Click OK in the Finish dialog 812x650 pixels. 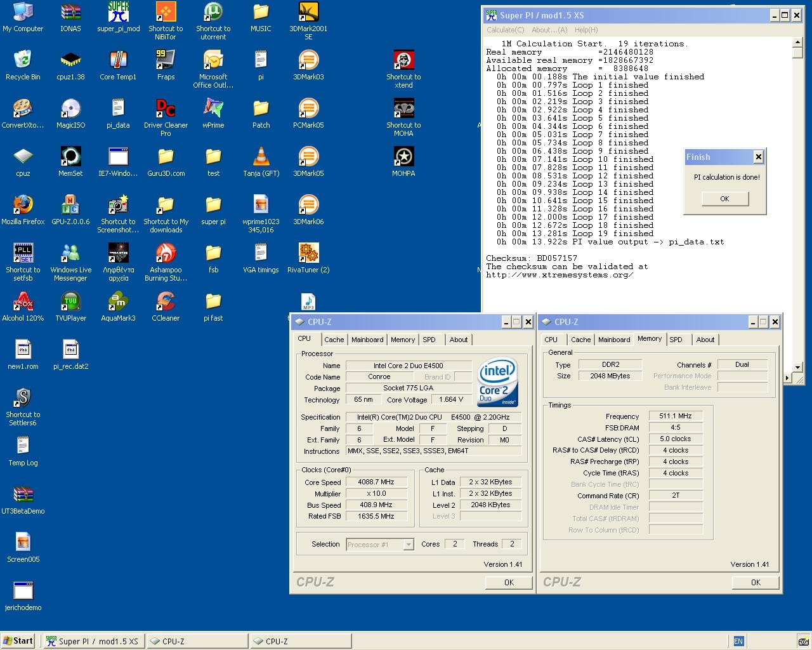pyautogui.click(x=725, y=199)
